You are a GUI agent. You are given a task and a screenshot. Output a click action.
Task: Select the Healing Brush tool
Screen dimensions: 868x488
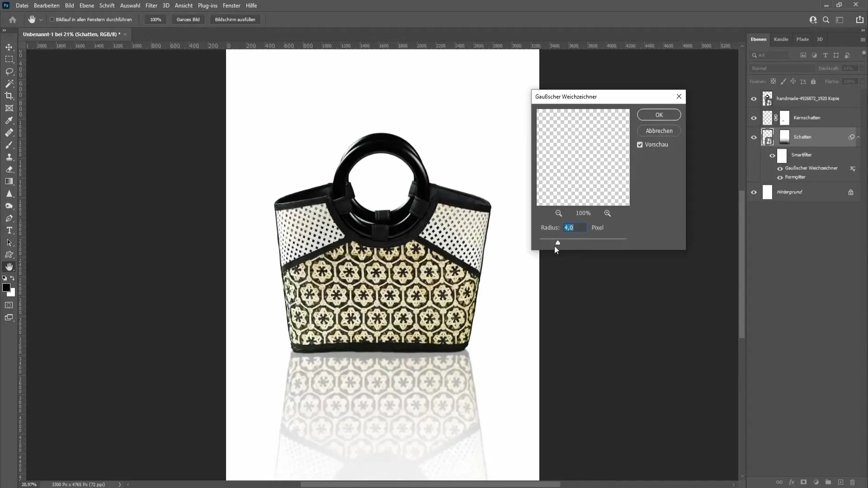9,132
